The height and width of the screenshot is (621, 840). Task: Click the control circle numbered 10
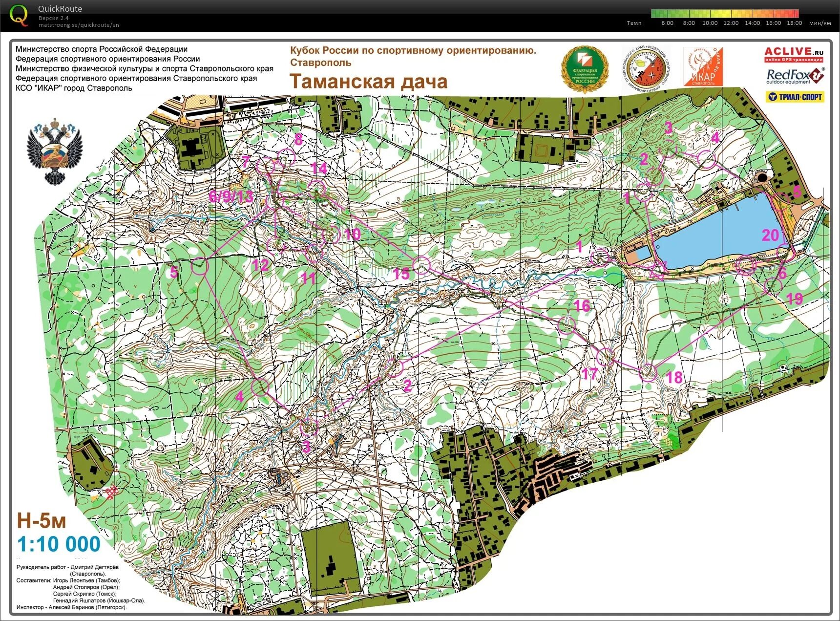tap(331, 234)
